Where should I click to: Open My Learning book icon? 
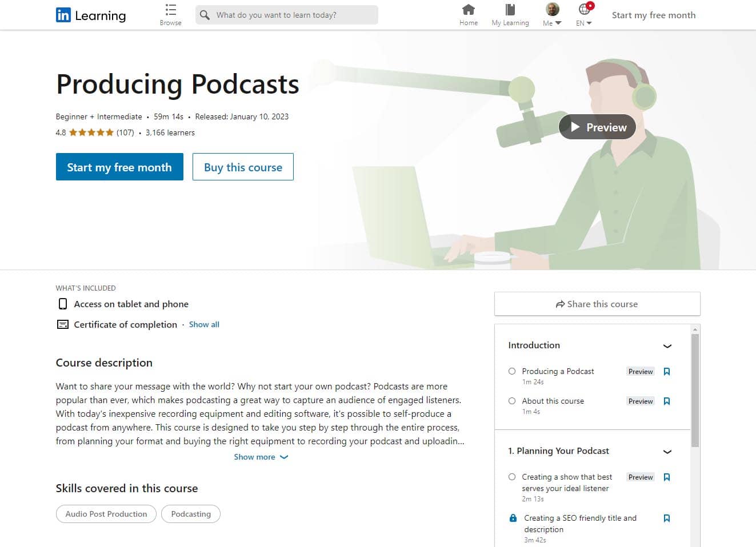[510, 10]
